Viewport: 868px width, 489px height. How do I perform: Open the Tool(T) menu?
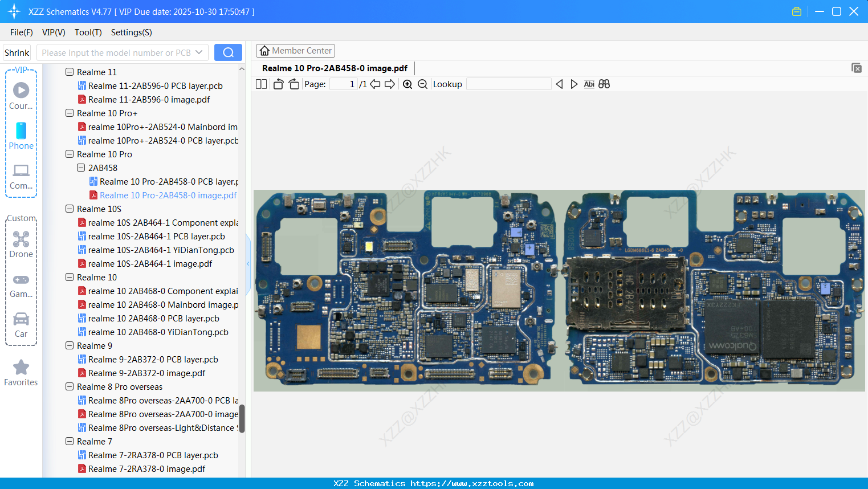(88, 32)
